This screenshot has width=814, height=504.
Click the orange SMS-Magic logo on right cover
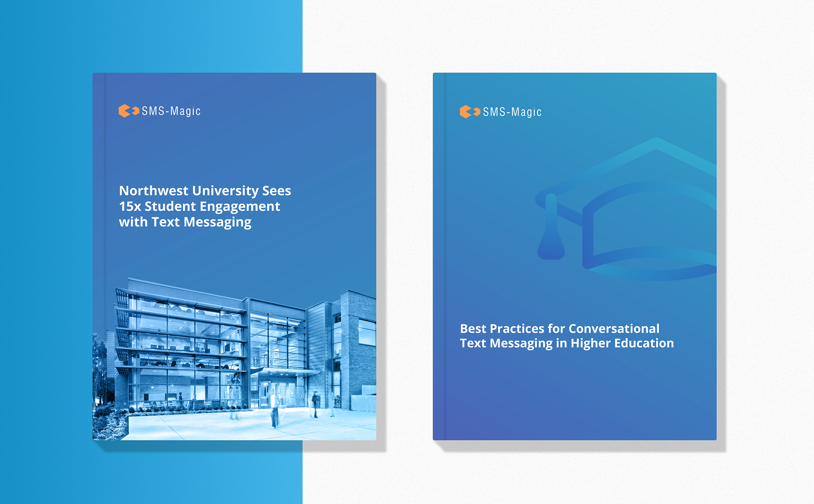[470, 112]
